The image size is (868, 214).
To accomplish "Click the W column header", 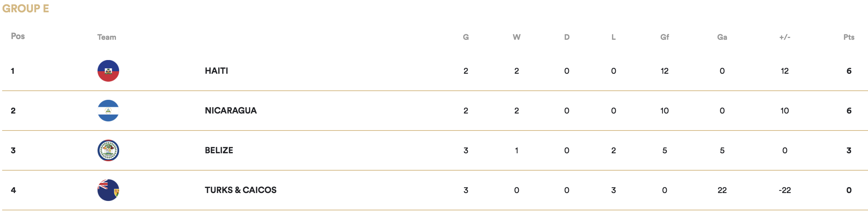I will click(x=517, y=37).
